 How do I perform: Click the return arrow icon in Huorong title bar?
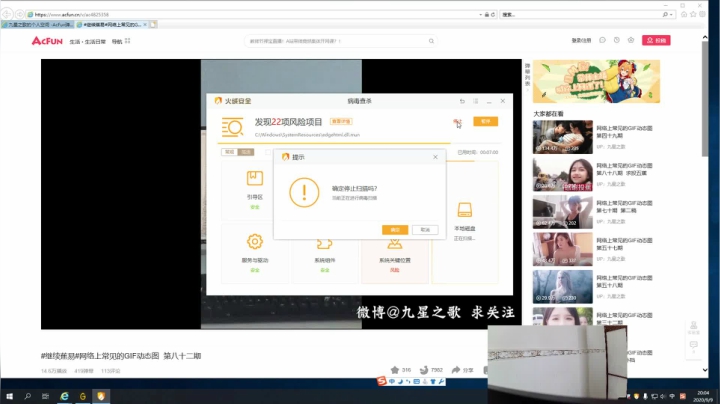tap(462, 101)
